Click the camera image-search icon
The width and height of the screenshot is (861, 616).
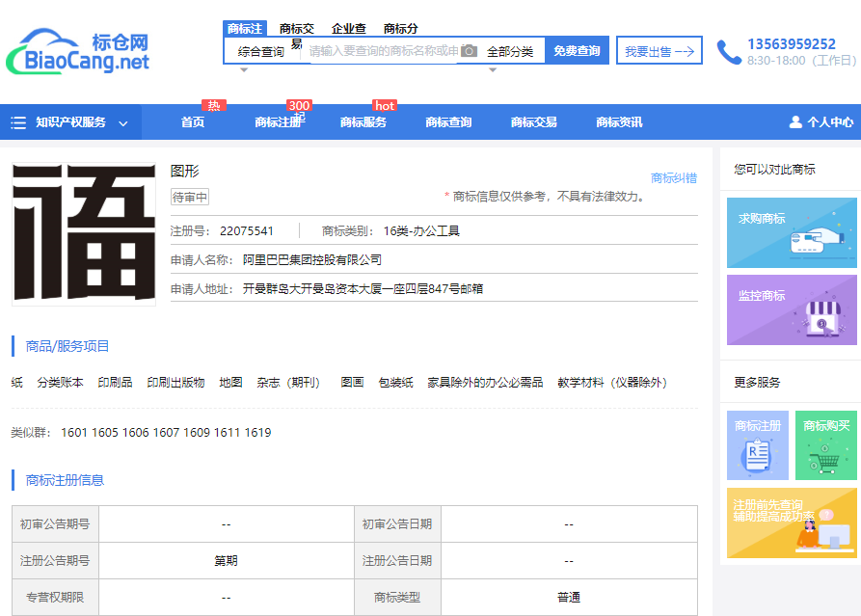pyautogui.click(x=469, y=51)
